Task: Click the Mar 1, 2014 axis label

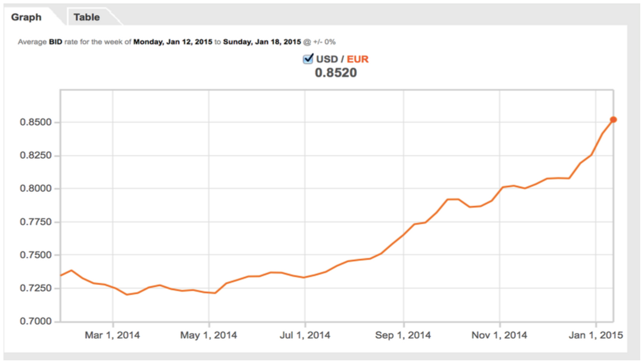Action: 112,335
